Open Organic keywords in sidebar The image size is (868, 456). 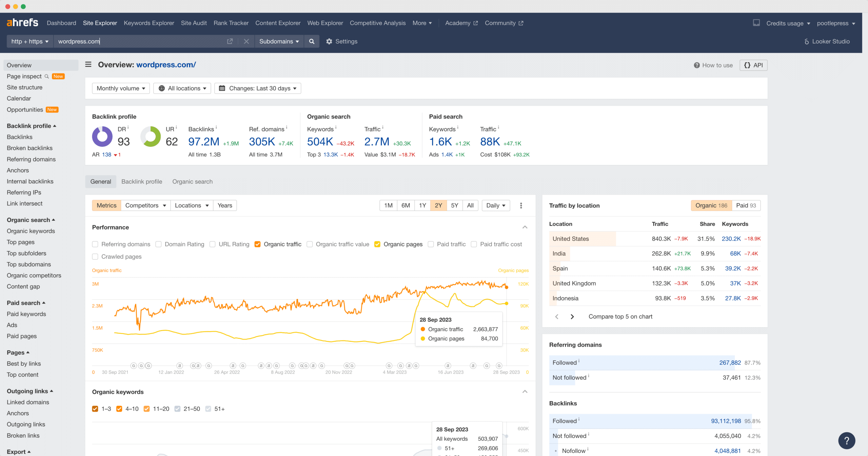(31, 231)
